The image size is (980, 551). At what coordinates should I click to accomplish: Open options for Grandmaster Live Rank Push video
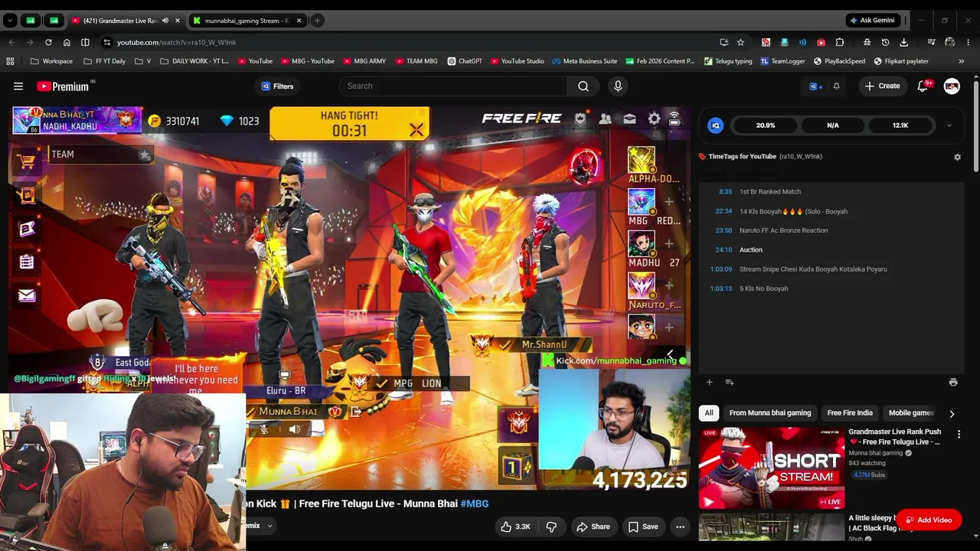pos(959,434)
